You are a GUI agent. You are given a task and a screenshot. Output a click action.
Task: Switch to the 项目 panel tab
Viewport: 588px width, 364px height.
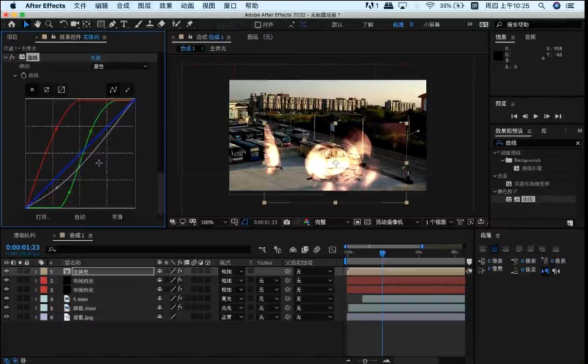tap(12, 37)
